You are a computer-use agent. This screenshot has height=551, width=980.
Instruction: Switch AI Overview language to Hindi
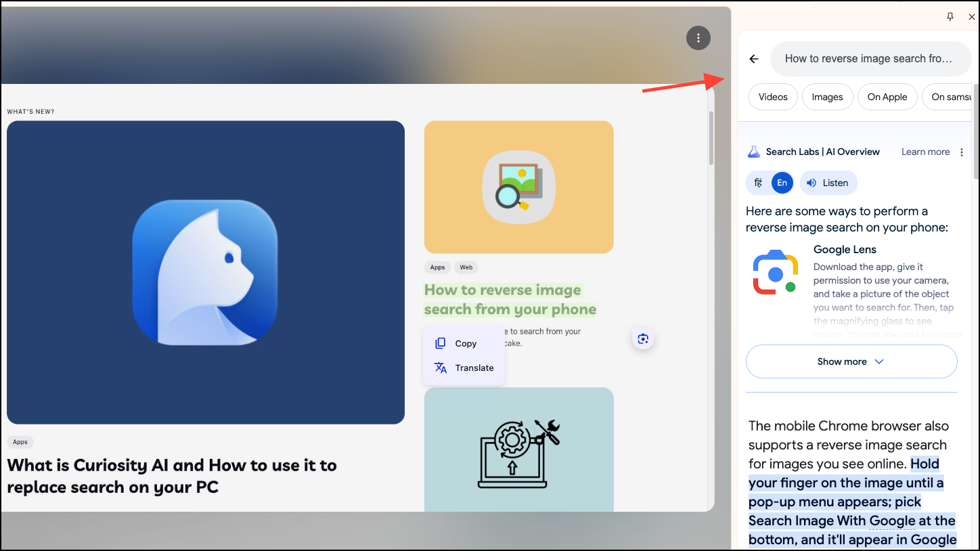coord(759,183)
